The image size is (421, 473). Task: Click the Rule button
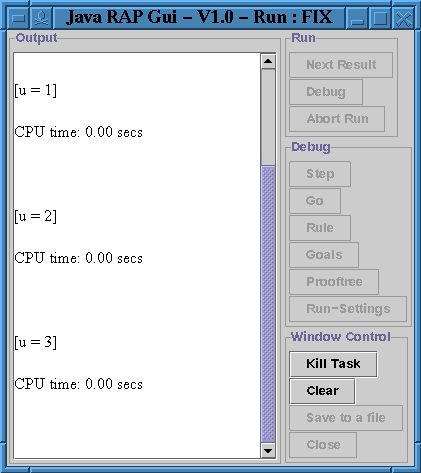point(320,228)
